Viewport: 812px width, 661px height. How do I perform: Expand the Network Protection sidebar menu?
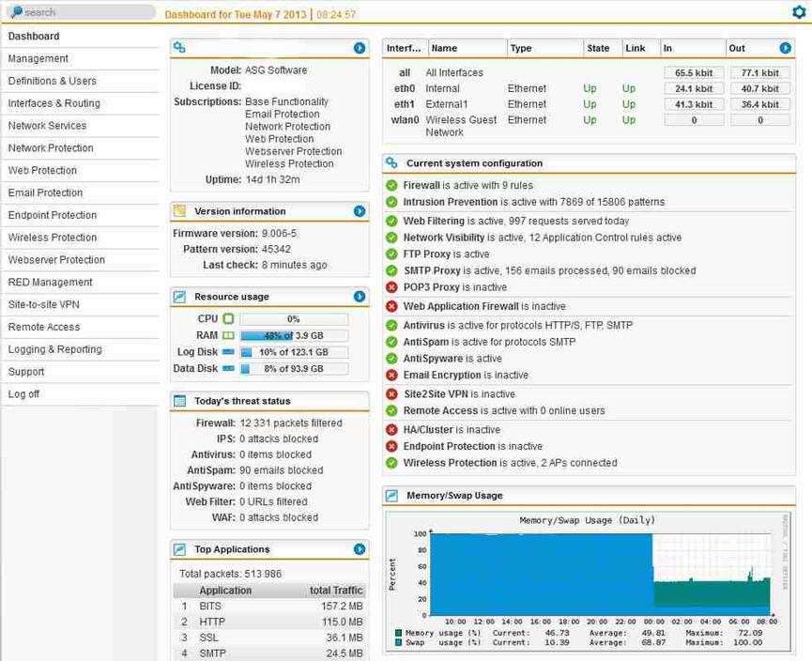coord(51,148)
